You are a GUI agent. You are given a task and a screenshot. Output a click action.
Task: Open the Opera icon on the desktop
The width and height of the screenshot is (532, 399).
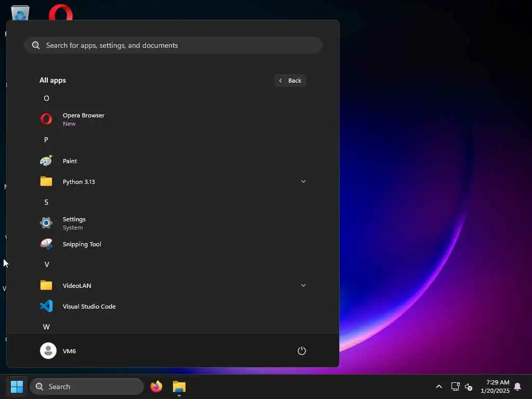(60, 12)
